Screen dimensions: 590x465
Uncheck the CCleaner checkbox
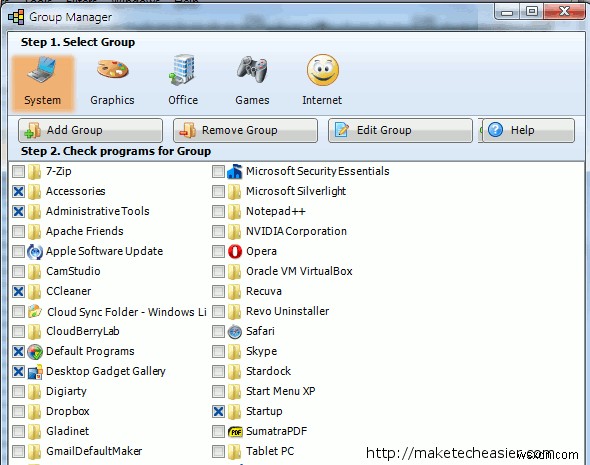tap(18, 292)
